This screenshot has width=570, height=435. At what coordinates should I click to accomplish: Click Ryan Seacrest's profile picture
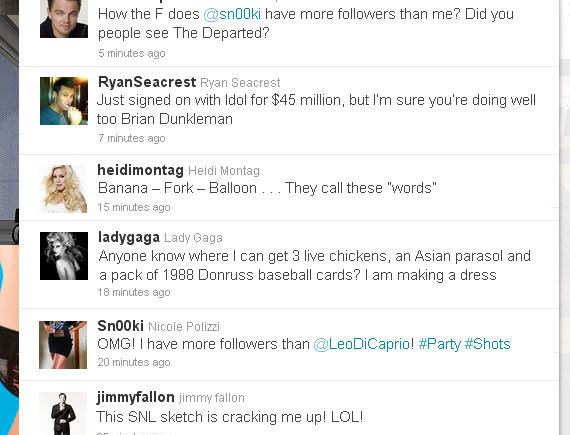tap(64, 101)
